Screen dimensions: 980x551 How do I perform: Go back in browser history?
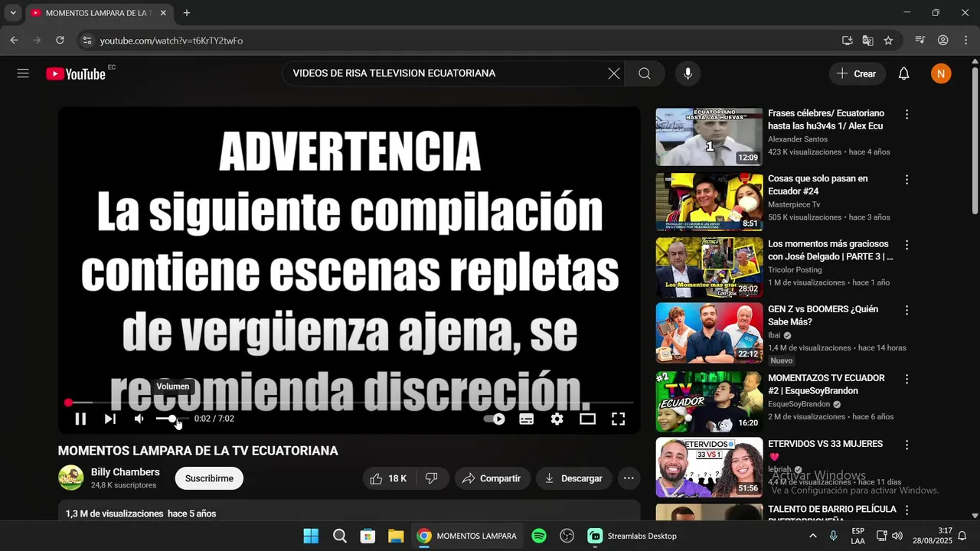coord(14,41)
